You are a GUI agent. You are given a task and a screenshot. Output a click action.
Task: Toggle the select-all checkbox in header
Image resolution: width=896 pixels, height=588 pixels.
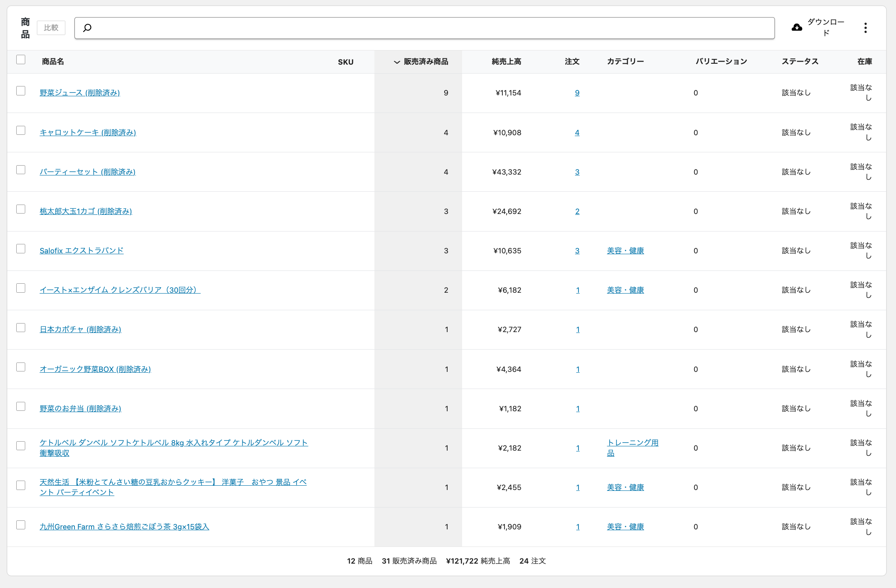tap(21, 59)
